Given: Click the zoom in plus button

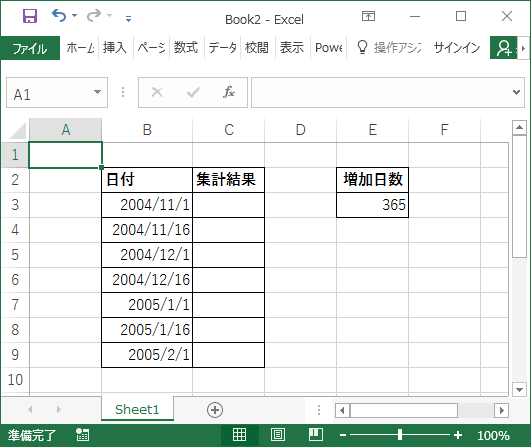Looking at the screenshot, I should pyautogui.click(x=458, y=435).
